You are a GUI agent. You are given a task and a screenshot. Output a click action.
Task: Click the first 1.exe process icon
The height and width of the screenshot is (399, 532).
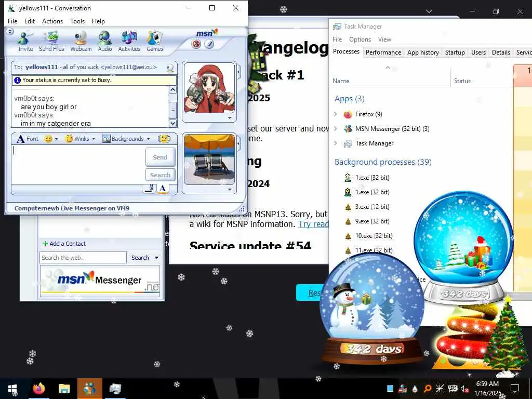point(348,178)
